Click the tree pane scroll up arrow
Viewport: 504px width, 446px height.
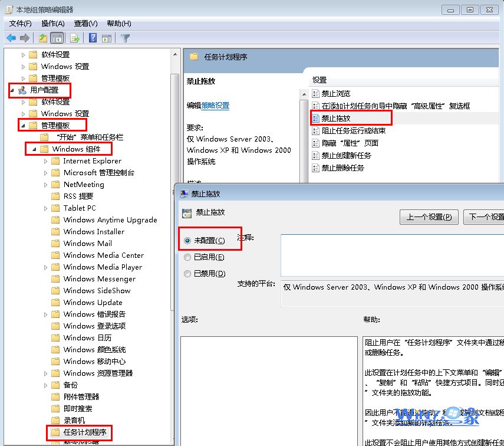coord(175,54)
